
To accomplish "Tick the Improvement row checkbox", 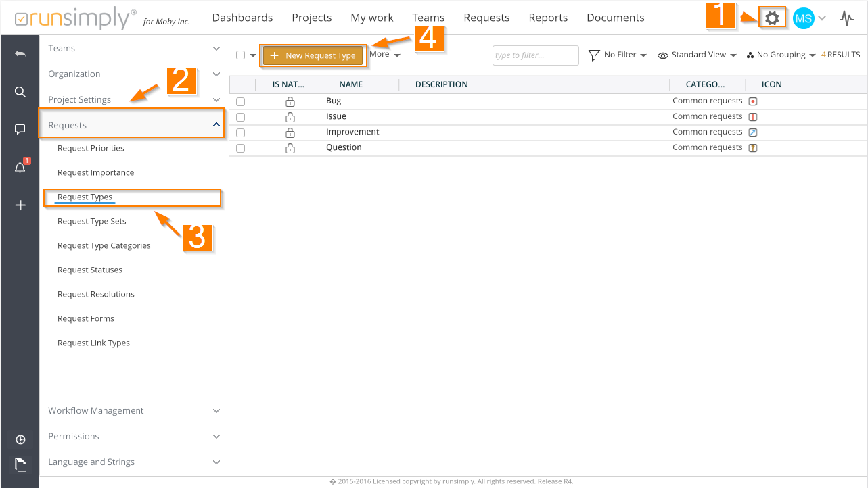I will pyautogui.click(x=240, y=132).
